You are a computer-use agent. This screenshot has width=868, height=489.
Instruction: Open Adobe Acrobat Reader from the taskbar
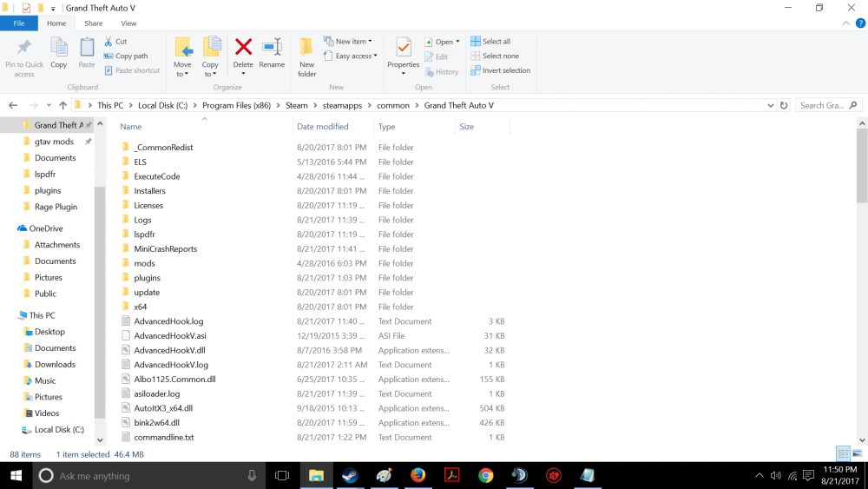pyautogui.click(x=451, y=475)
